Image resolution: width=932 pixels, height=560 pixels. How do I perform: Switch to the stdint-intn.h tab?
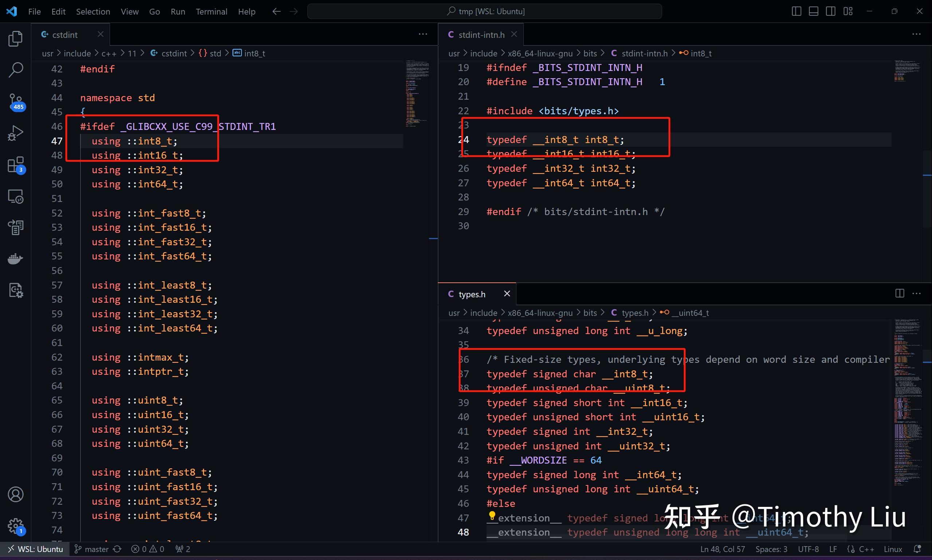tap(481, 35)
